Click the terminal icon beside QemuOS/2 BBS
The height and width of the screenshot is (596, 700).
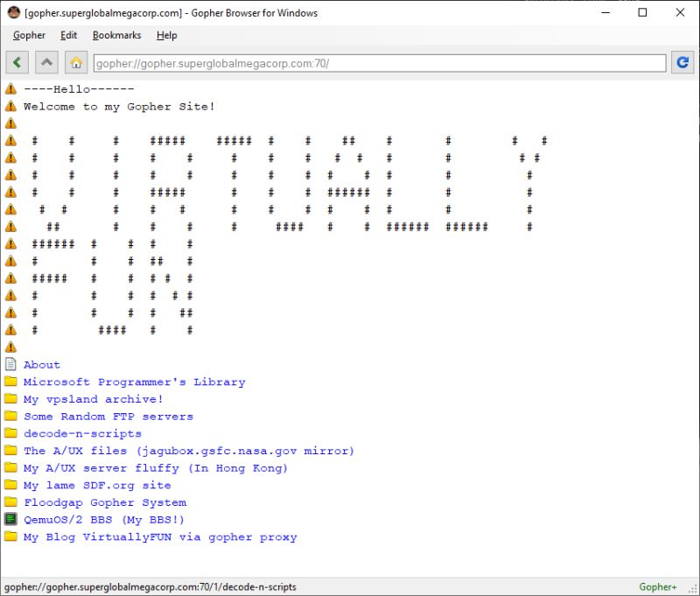click(10, 519)
